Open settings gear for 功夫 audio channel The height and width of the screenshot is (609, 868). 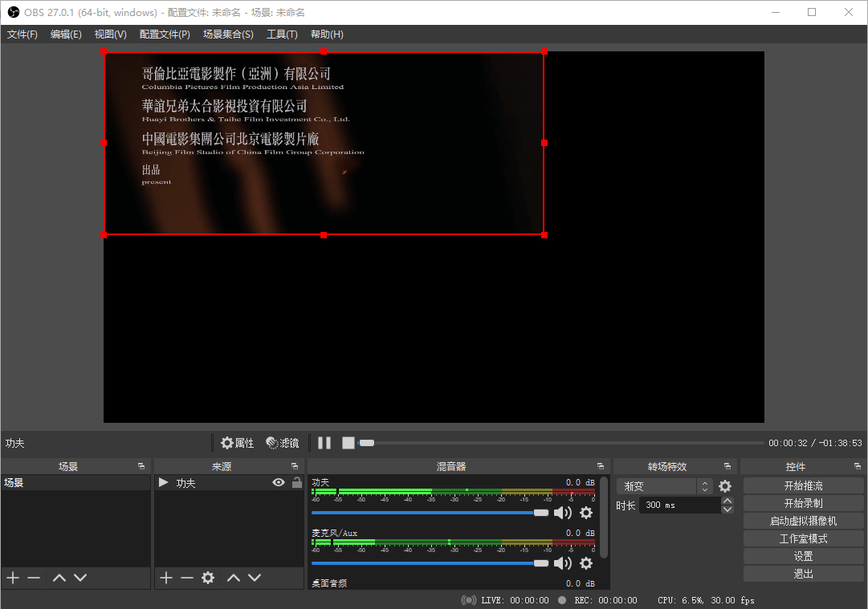click(586, 513)
